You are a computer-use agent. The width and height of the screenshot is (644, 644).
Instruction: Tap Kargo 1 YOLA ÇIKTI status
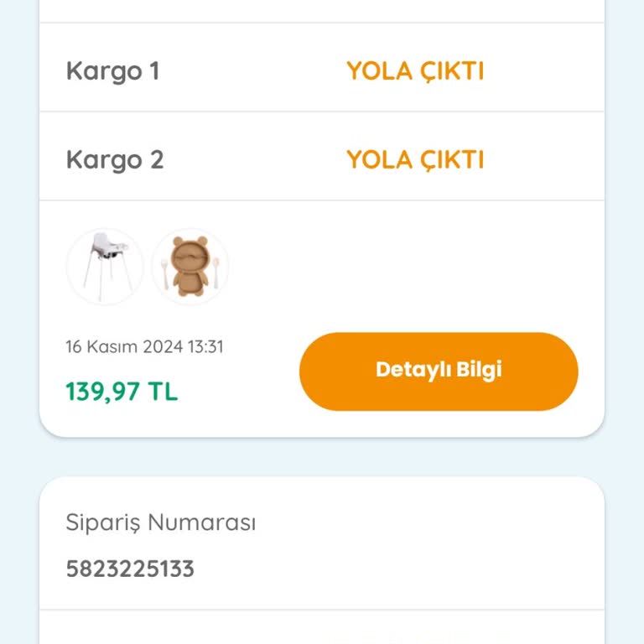(415, 71)
